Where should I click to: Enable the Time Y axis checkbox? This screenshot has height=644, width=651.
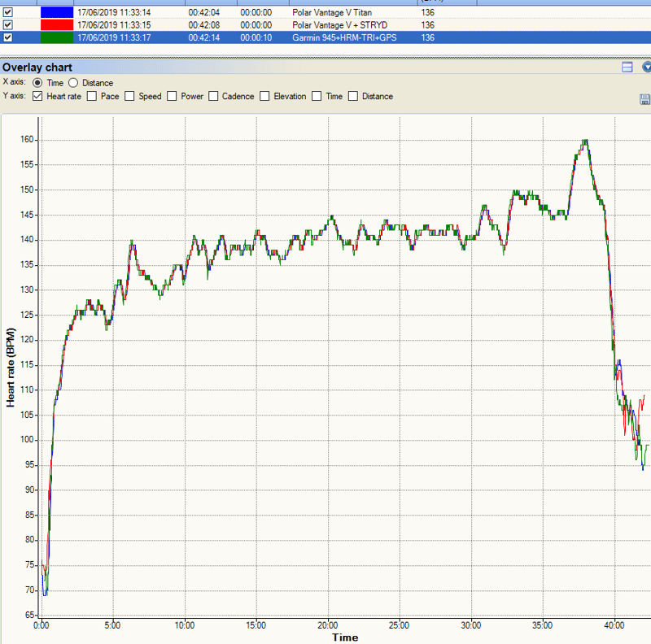point(317,96)
